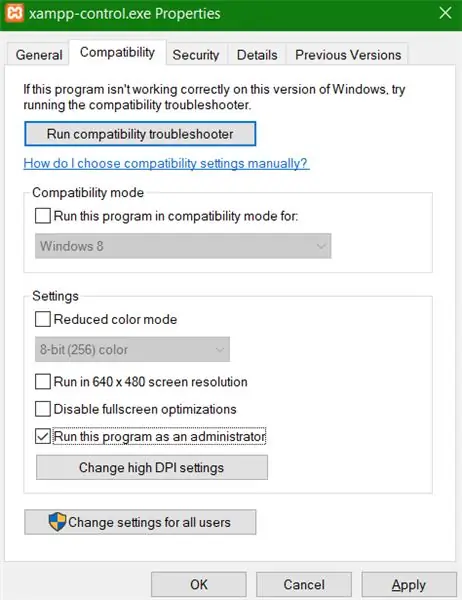Click Change high DPI settings button
Screen dimensions: 462x600
[x=152, y=467]
